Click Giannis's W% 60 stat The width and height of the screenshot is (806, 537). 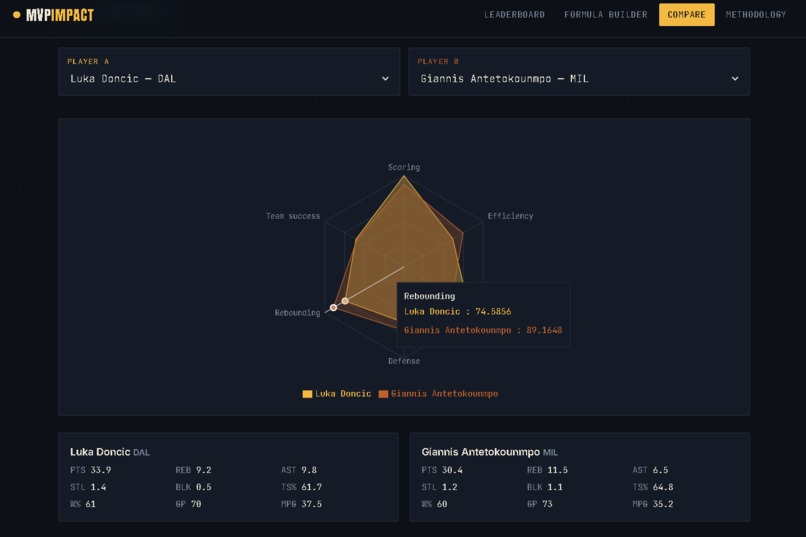click(x=434, y=504)
